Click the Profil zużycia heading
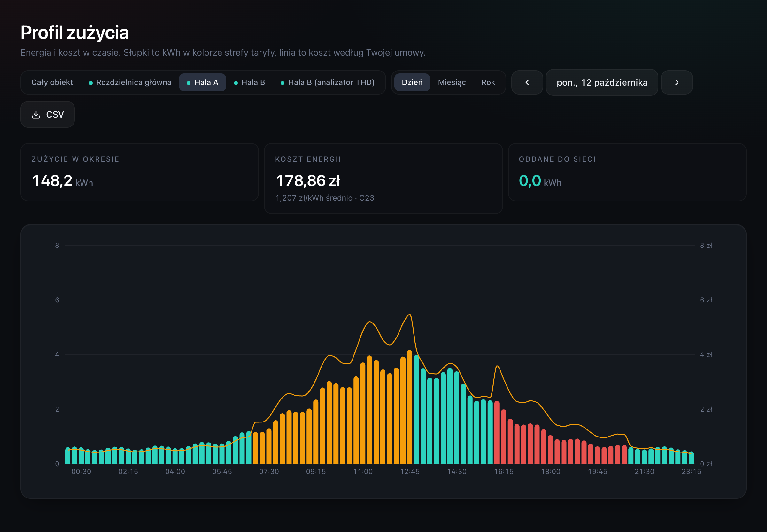This screenshot has width=767, height=532. (x=75, y=33)
